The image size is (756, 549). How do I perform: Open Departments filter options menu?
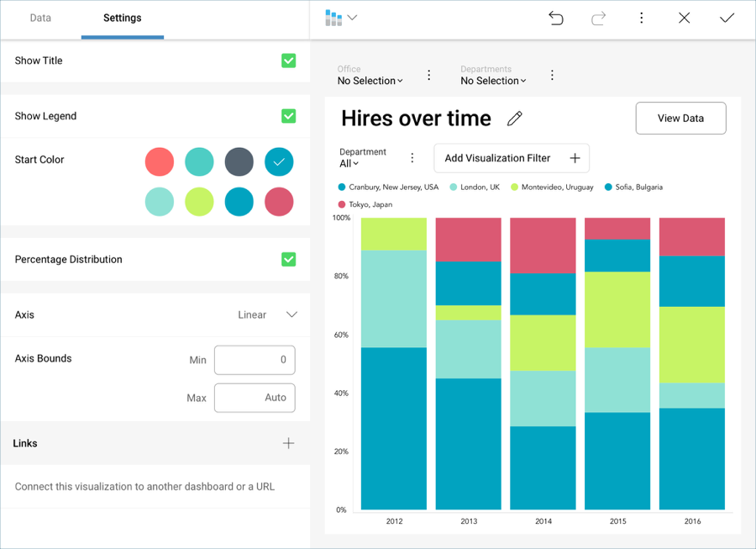(x=552, y=75)
